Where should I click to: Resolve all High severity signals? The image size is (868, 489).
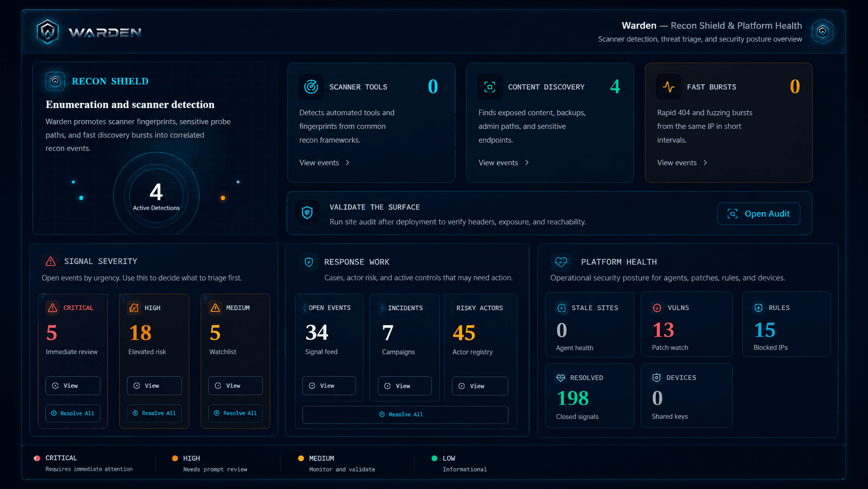tap(154, 413)
